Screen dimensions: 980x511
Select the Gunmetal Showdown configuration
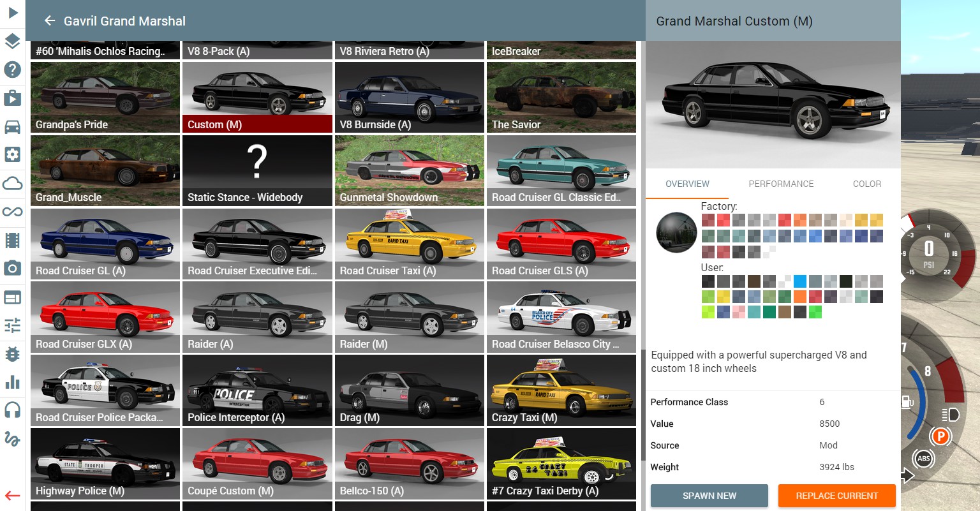tap(410, 170)
